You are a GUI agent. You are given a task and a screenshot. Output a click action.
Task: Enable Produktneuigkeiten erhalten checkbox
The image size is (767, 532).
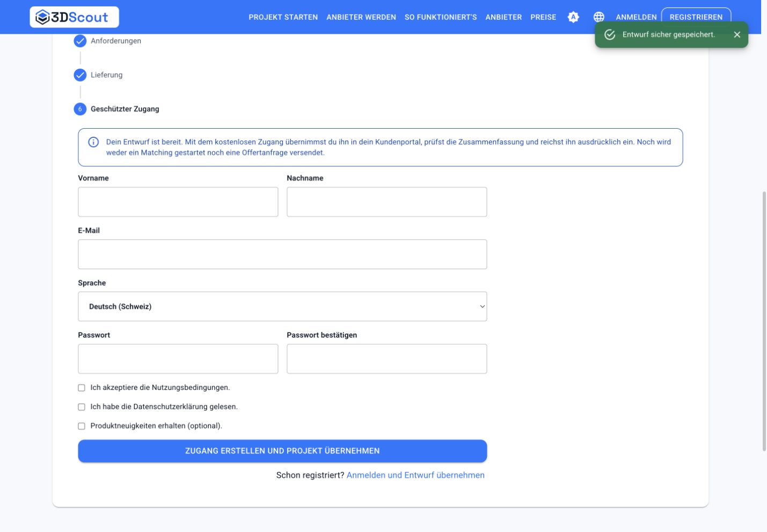(82, 426)
